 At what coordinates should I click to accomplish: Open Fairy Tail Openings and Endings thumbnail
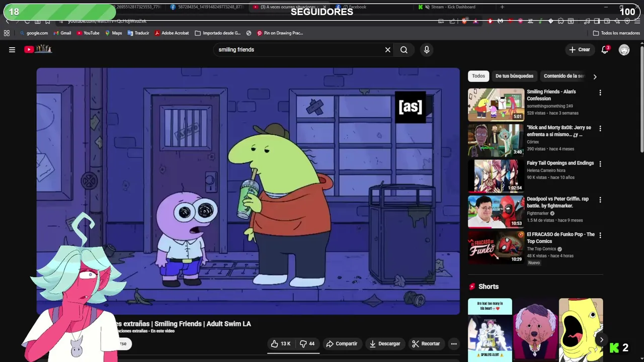pyautogui.click(x=496, y=176)
